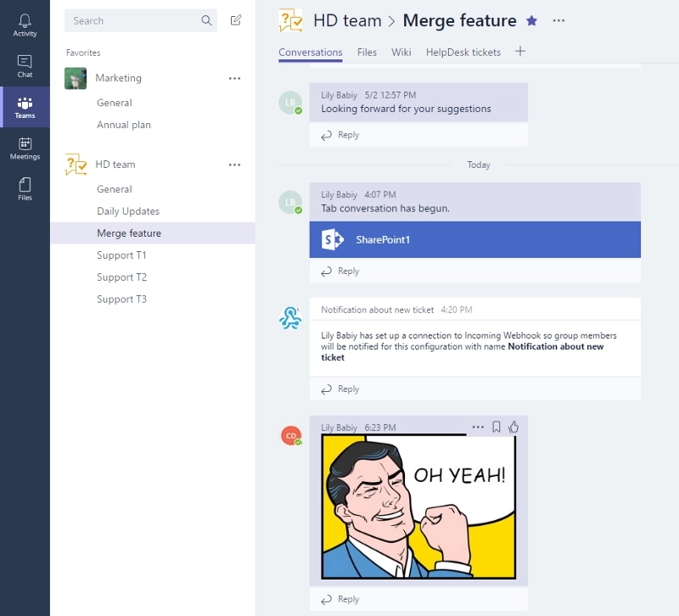Open the Annual plan channel
The image size is (679, 616).
pyautogui.click(x=124, y=125)
